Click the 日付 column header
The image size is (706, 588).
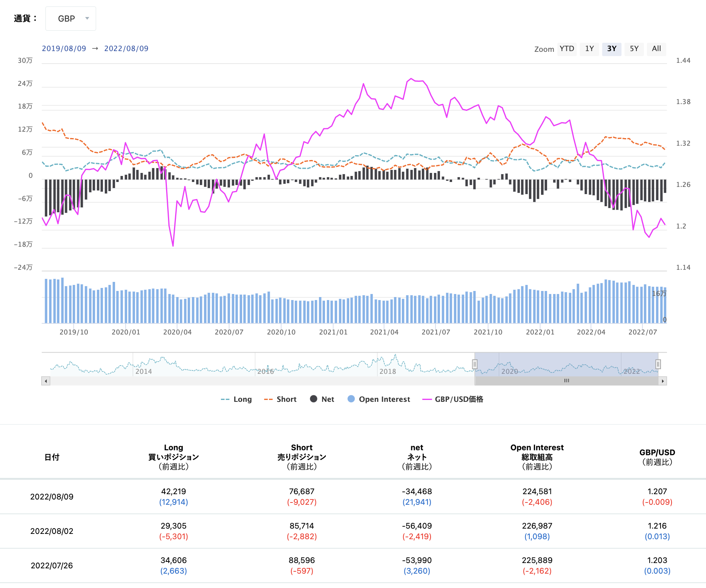pos(52,457)
